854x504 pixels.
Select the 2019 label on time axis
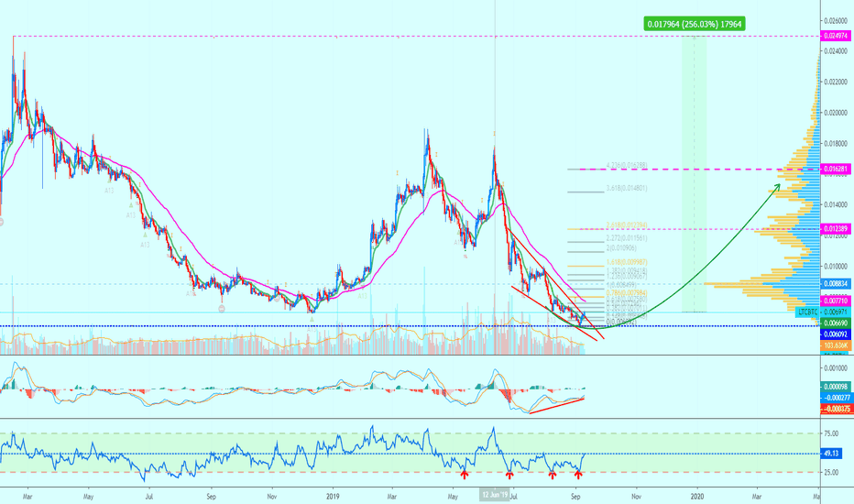(x=333, y=497)
